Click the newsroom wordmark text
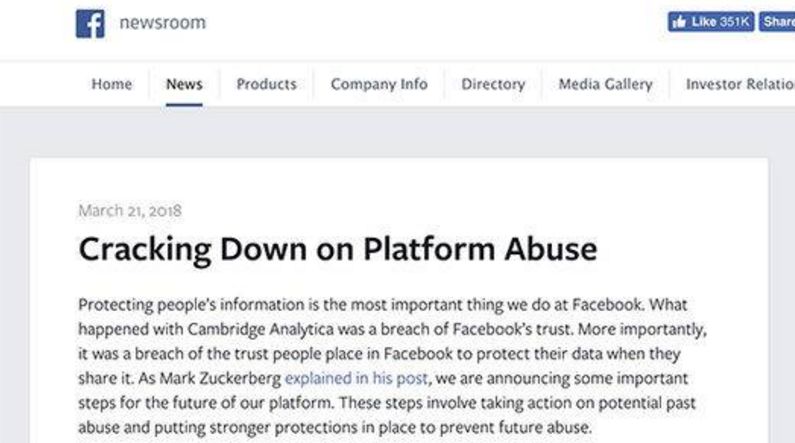 [162, 23]
